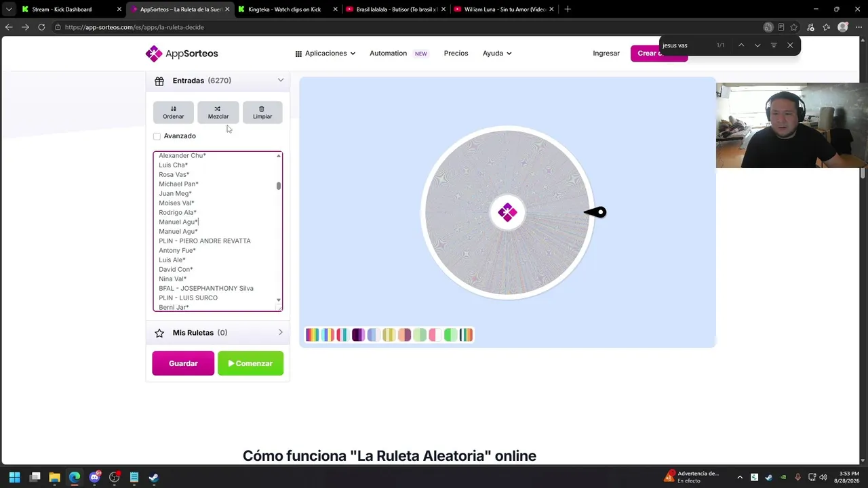The image size is (868, 488).
Task: Open the Aplicaciones dropdown menu
Action: (x=325, y=54)
